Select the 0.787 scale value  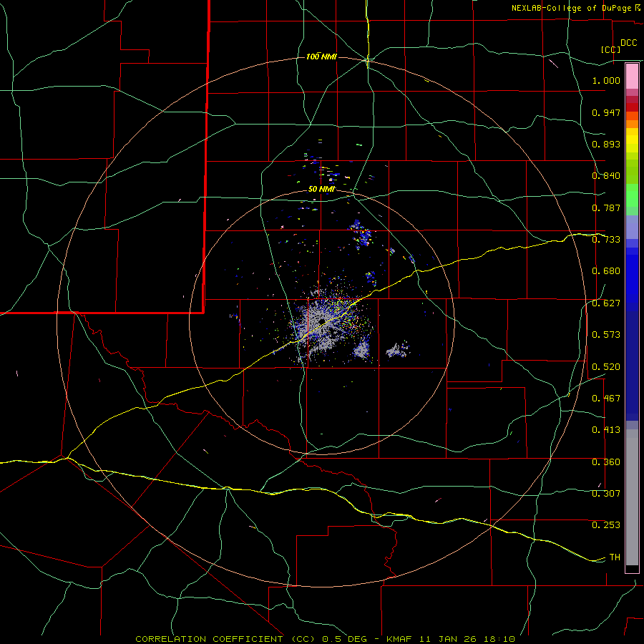click(x=606, y=208)
